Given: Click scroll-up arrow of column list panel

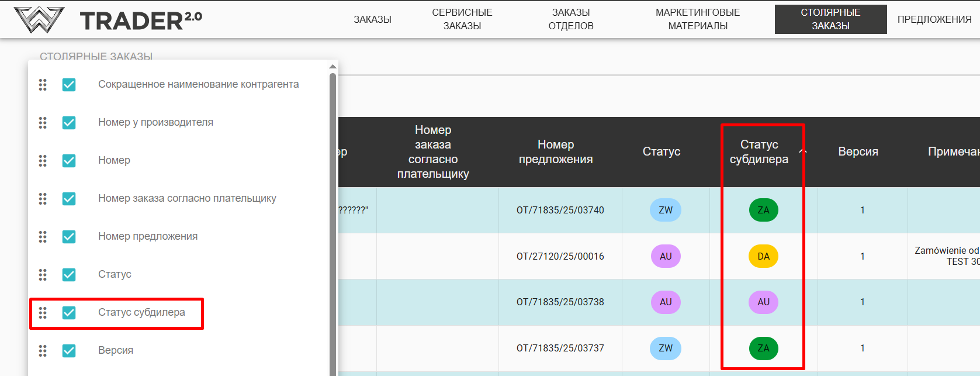Looking at the screenshot, I should [333, 67].
